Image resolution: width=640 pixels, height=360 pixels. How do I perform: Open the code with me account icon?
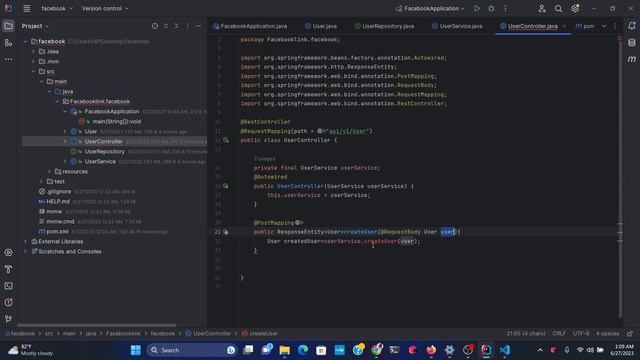[x=542, y=8]
